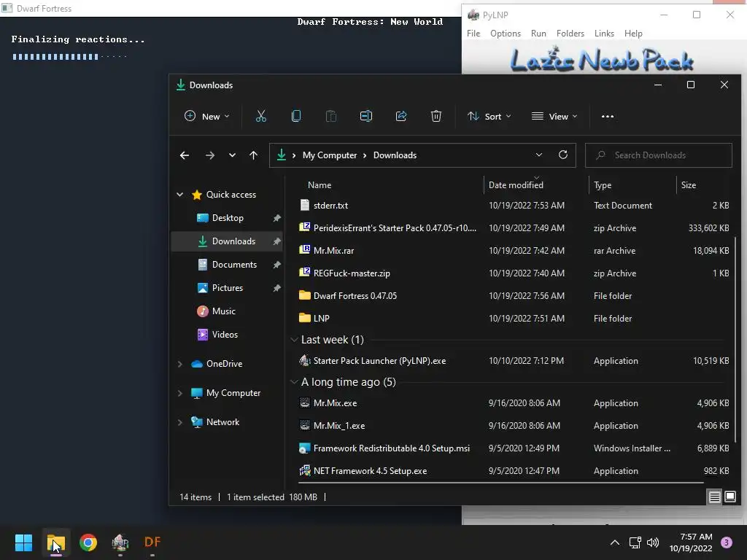Go forward with the right arrow
Viewport: 747px width, 560px height.
click(x=209, y=155)
